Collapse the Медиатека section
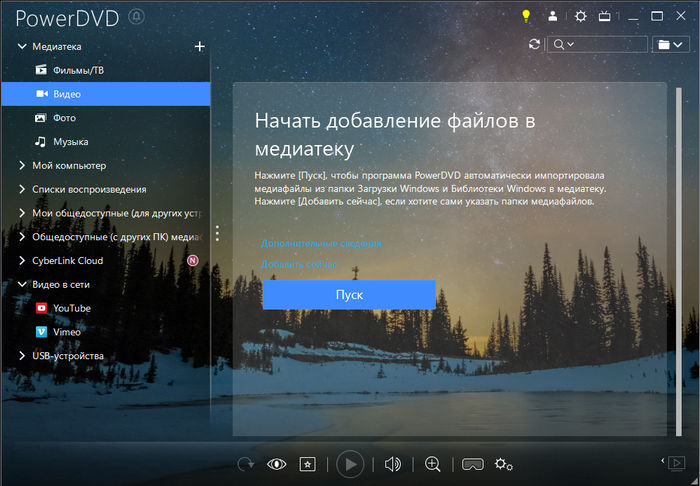 22,46
